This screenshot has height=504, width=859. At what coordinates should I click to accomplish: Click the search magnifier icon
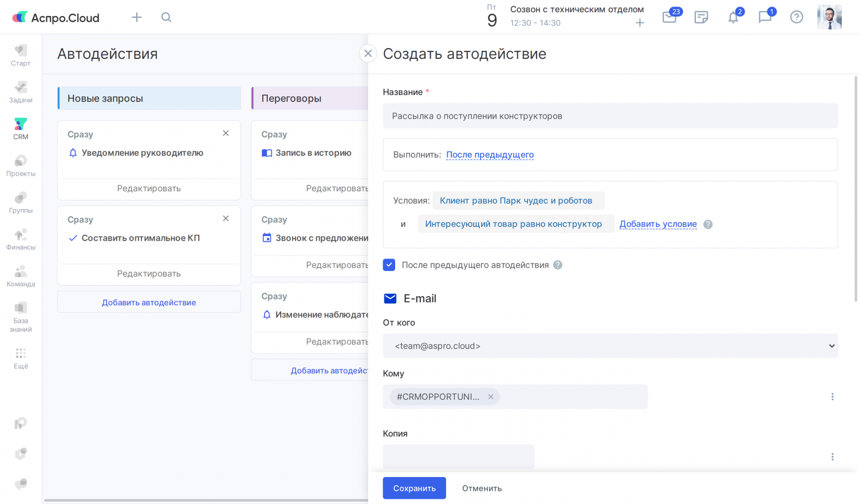[x=166, y=17]
